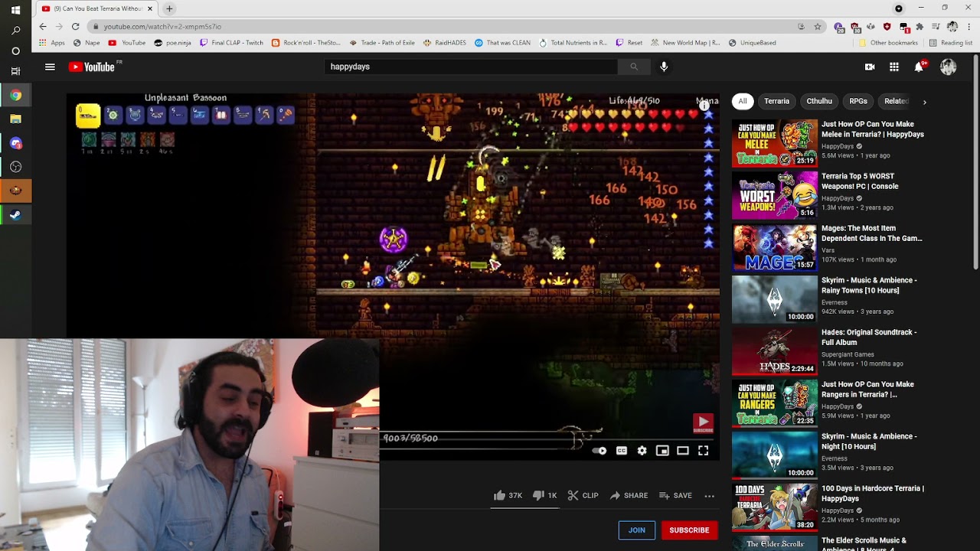Viewport: 980px width, 551px height.
Task: Click the search box containing happydays
Action: point(471,67)
